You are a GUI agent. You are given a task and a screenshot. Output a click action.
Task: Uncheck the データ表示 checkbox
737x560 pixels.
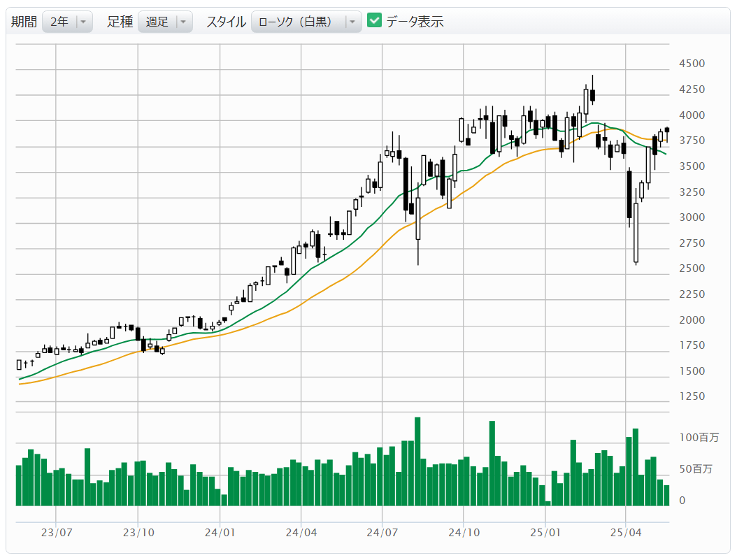click(x=375, y=21)
